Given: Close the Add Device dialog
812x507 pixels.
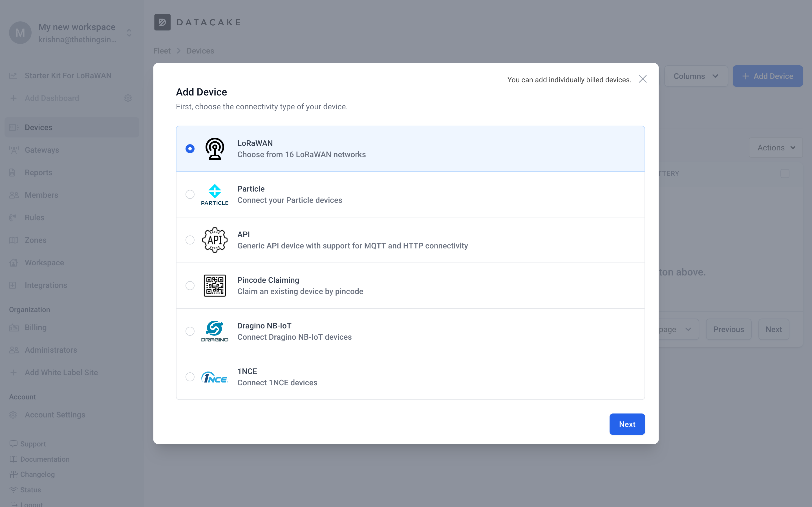Looking at the screenshot, I should [643, 79].
